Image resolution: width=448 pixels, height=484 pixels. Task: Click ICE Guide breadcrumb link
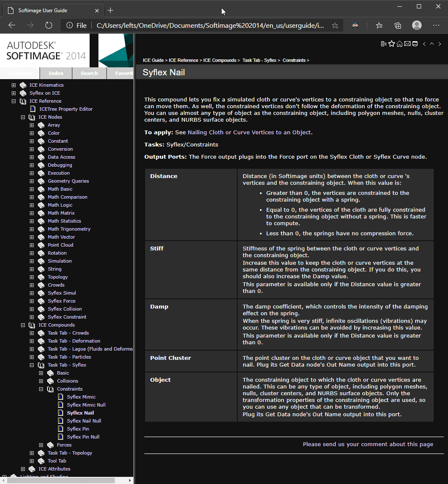tap(153, 60)
